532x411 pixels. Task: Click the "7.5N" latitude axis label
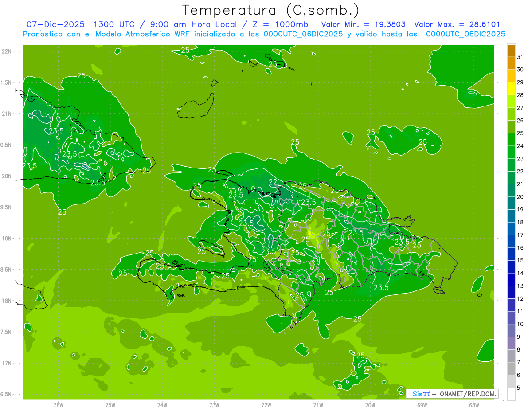[7, 332]
